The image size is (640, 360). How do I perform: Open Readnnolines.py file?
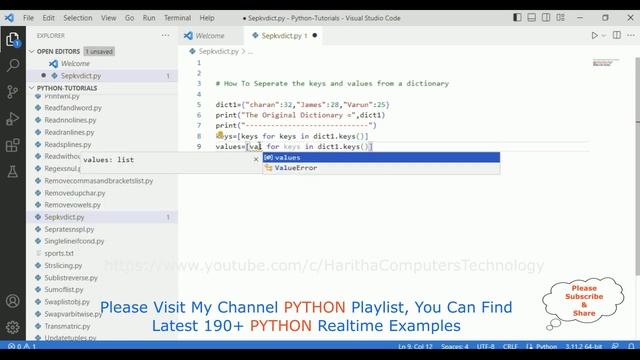(70, 120)
